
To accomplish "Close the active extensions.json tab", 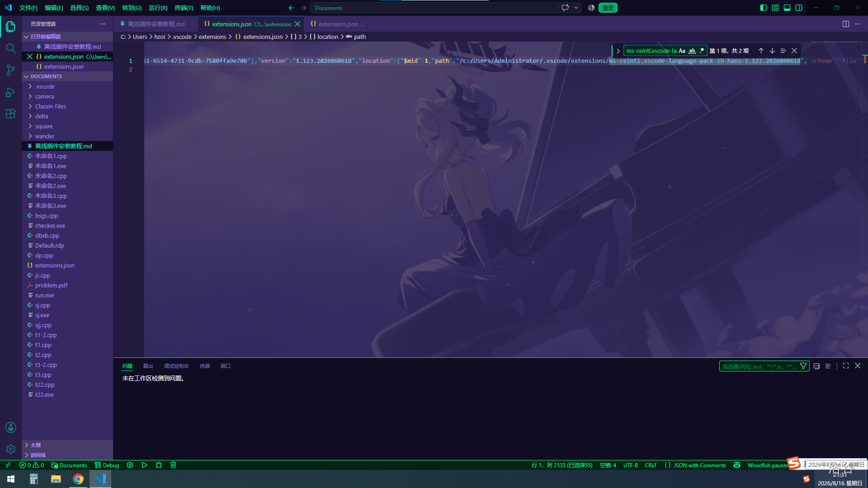I will coord(297,24).
